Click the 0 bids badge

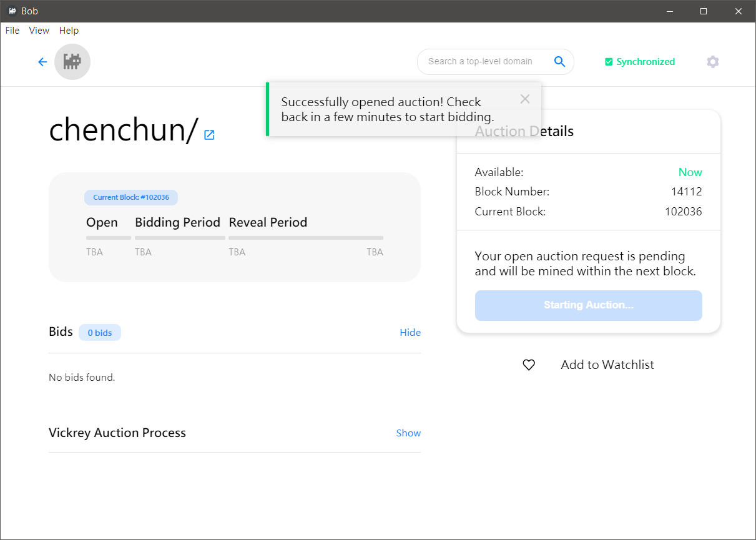pos(100,333)
